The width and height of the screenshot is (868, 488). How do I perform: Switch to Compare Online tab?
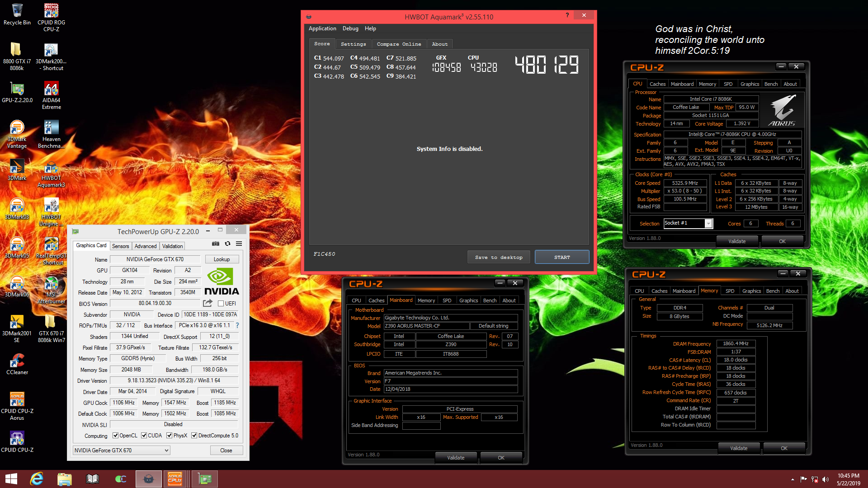(399, 44)
